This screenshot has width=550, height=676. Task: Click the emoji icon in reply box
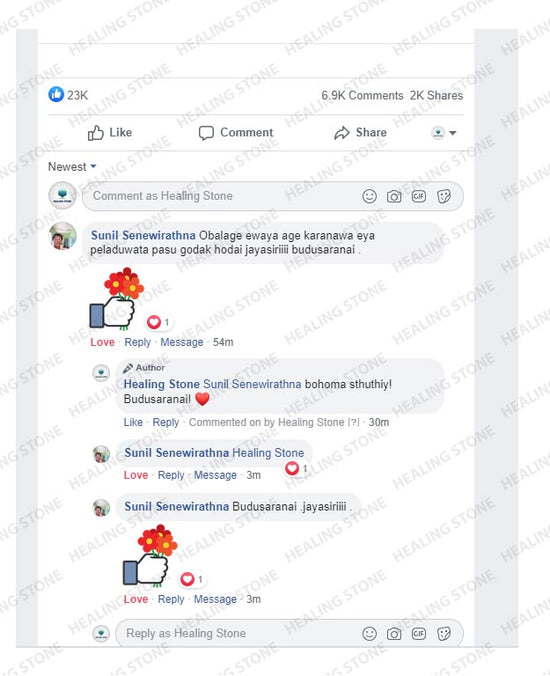tap(369, 634)
